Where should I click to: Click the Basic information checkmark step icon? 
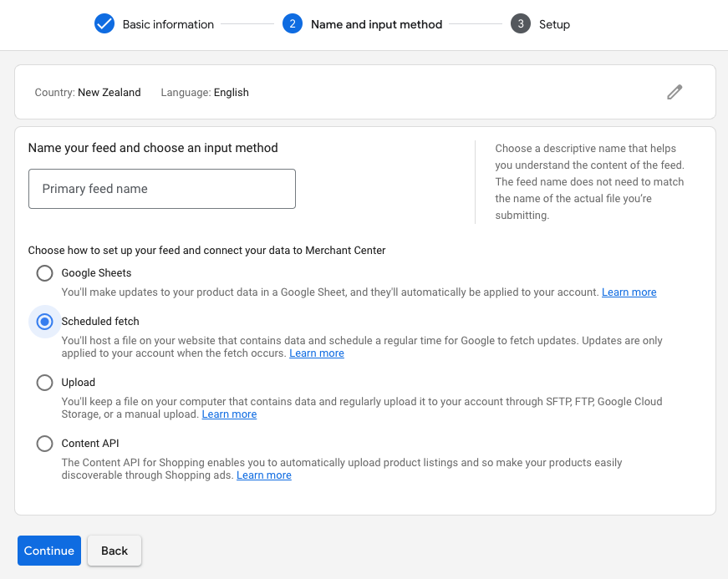pos(104,23)
